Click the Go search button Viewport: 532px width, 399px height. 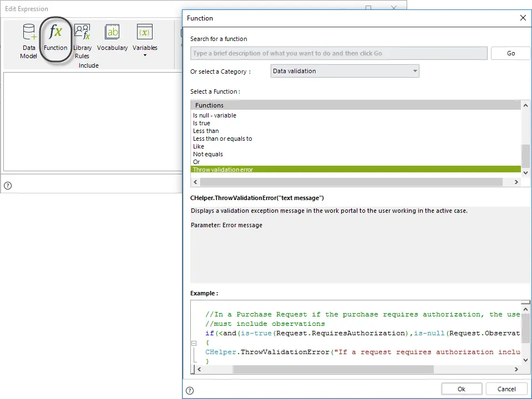click(510, 53)
